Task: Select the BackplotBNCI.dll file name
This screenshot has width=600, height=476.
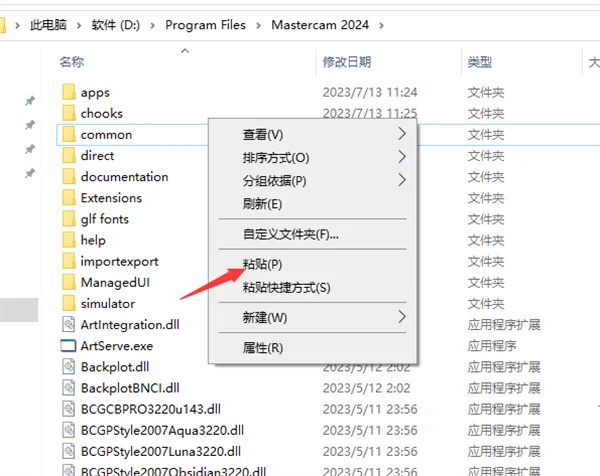Action: coord(130,388)
